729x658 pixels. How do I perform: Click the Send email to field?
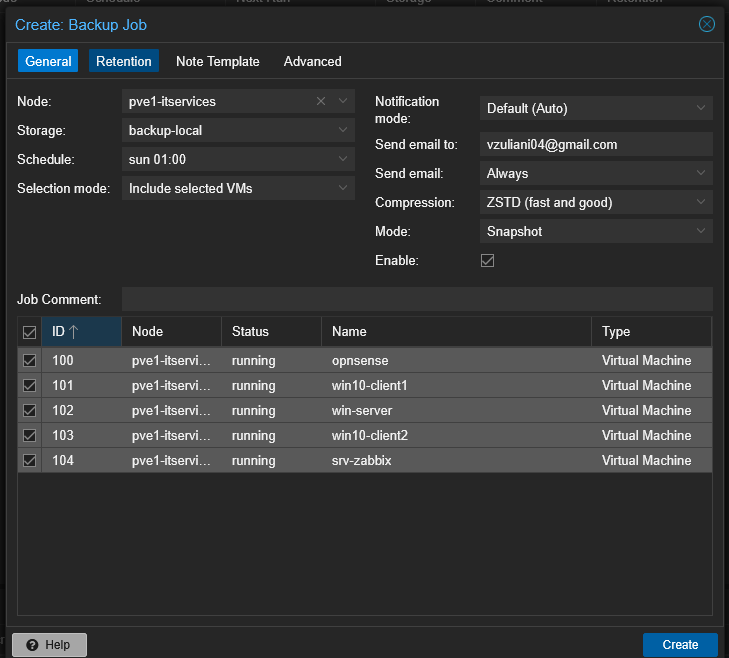click(595, 144)
